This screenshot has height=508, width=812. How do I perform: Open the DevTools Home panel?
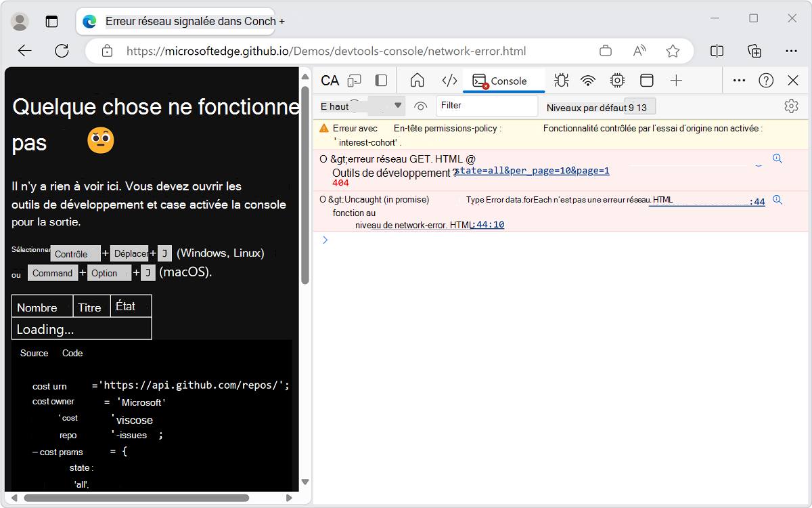click(417, 80)
